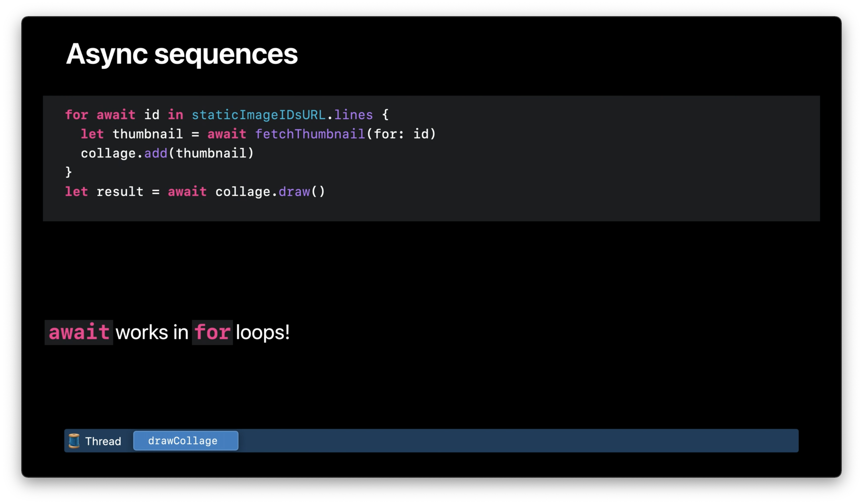Viewport: 863px width, 504px height.
Task: Click the lines property in the code
Action: [x=353, y=115]
